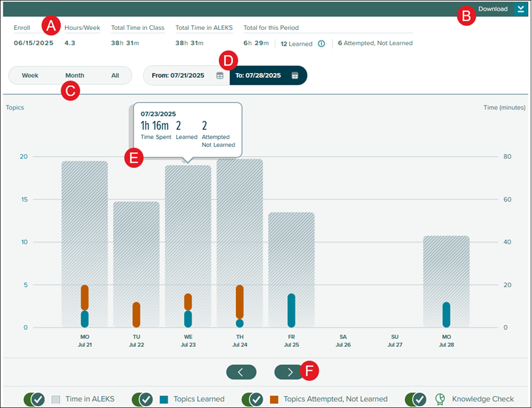Open the From: 07/21/2025 date picker
Screen dimensions: 532x408
[x=178, y=76]
